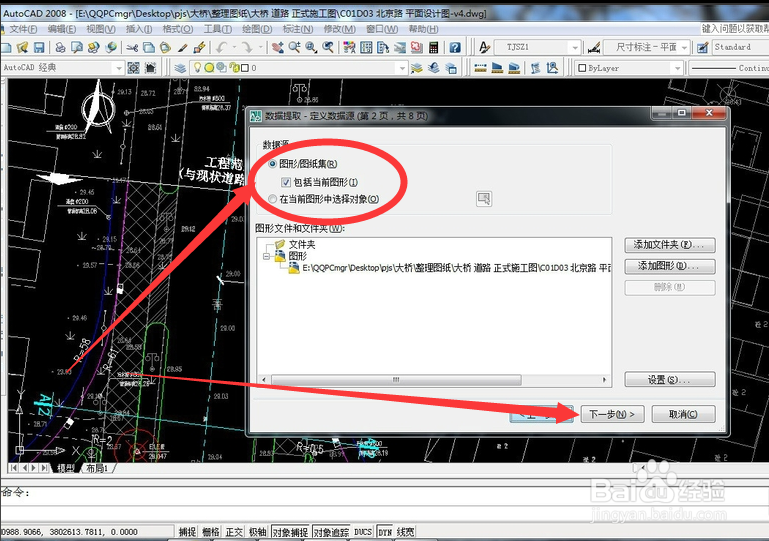The height and width of the screenshot is (541, 769).
Task: Cut selection with the scissors icon
Action: (x=132, y=48)
